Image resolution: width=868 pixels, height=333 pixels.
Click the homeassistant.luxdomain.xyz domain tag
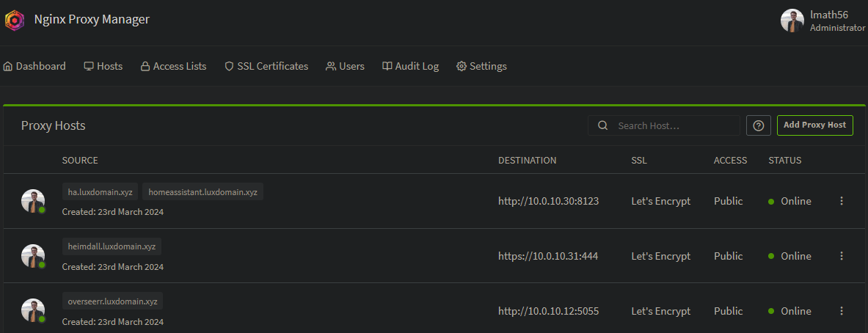point(203,192)
